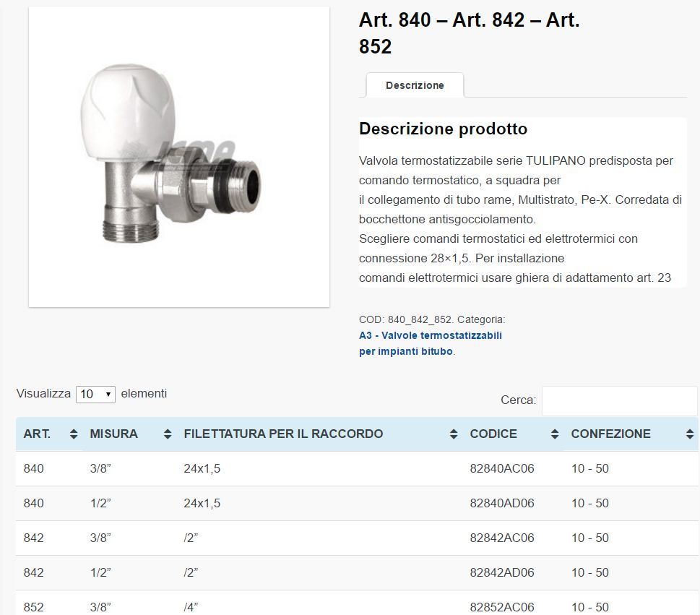The width and height of the screenshot is (700, 615).
Task: Click art. 842 in 82842AD06 row
Action: pos(33,572)
